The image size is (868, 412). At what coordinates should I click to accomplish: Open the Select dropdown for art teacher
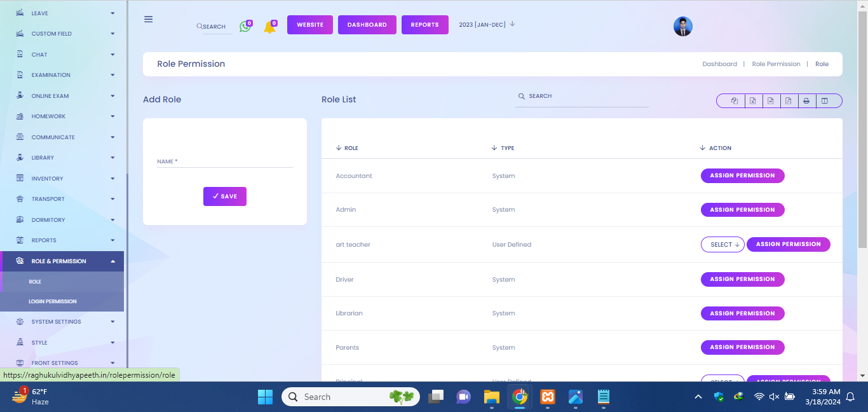coord(722,245)
